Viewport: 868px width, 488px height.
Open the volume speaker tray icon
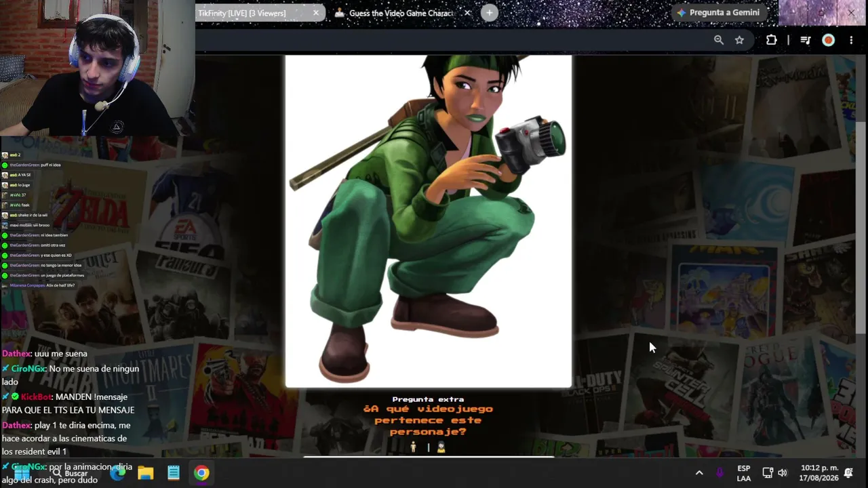coord(783,473)
